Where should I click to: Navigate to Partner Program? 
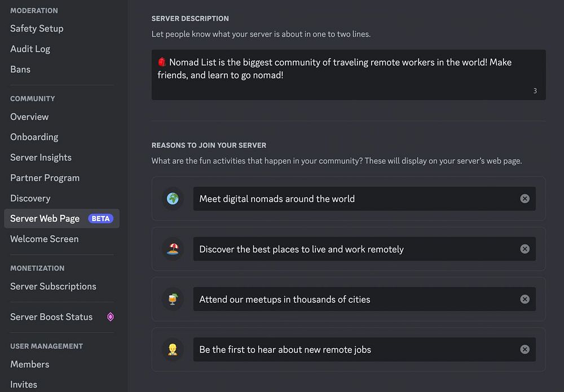pos(45,178)
